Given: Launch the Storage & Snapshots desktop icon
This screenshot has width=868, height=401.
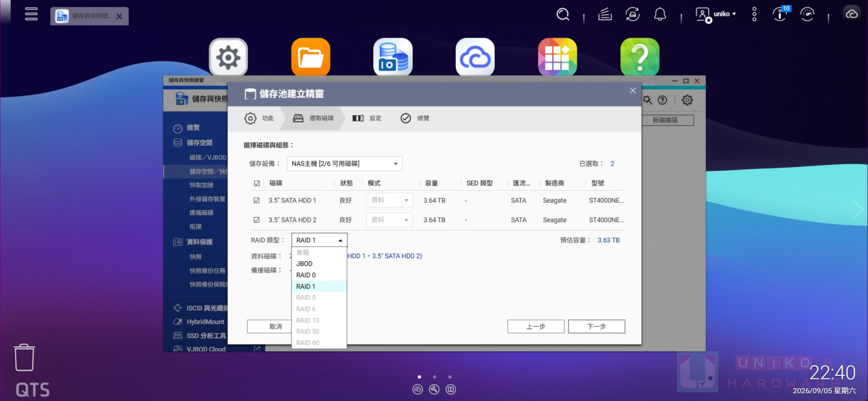Looking at the screenshot, I should click(393, 57).
